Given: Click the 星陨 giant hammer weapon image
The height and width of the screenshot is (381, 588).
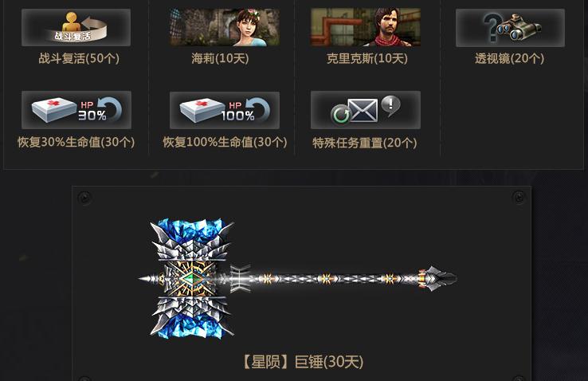Looking at the screenshot, I should (298, 279).
